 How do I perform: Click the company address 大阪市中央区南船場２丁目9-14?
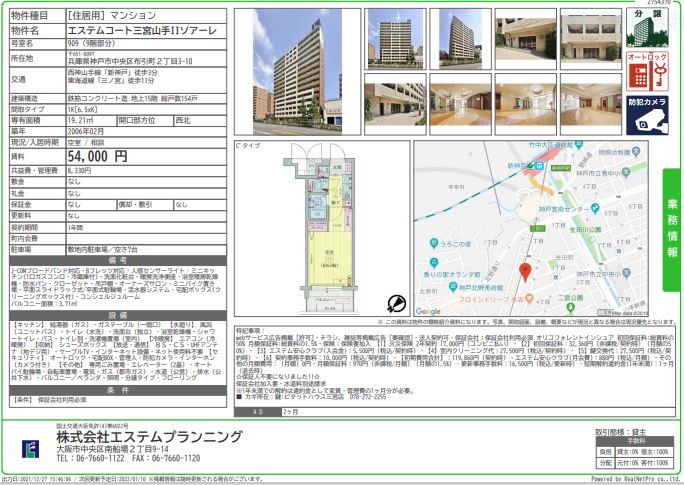coord(112,449)
